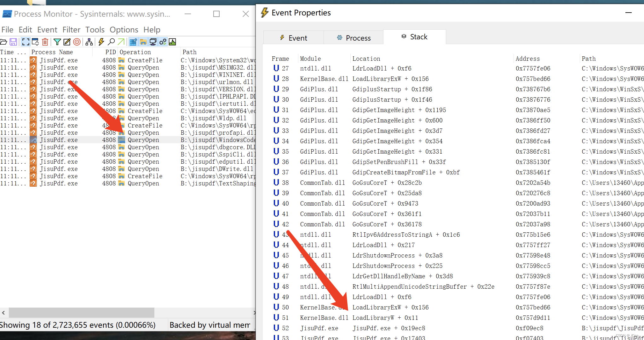644x340 pixels.
Task: Open the Filter funnel icon
Action: click(x=57, y=42)
